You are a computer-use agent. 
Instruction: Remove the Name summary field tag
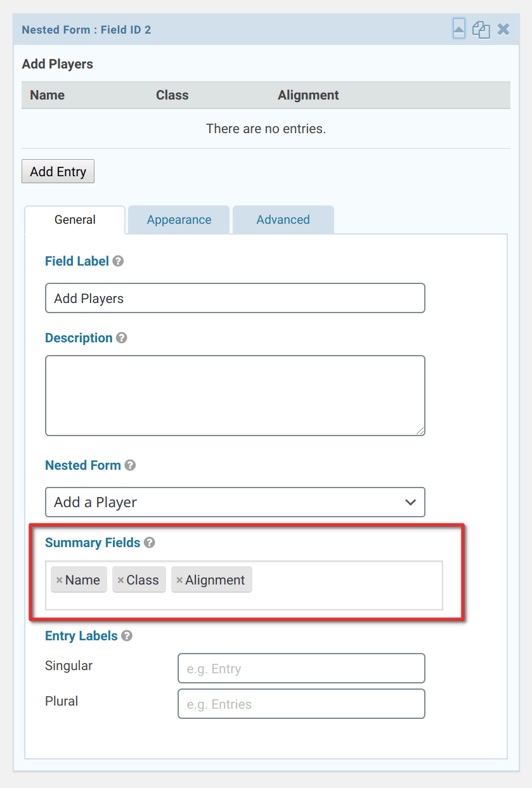[58, 579]
